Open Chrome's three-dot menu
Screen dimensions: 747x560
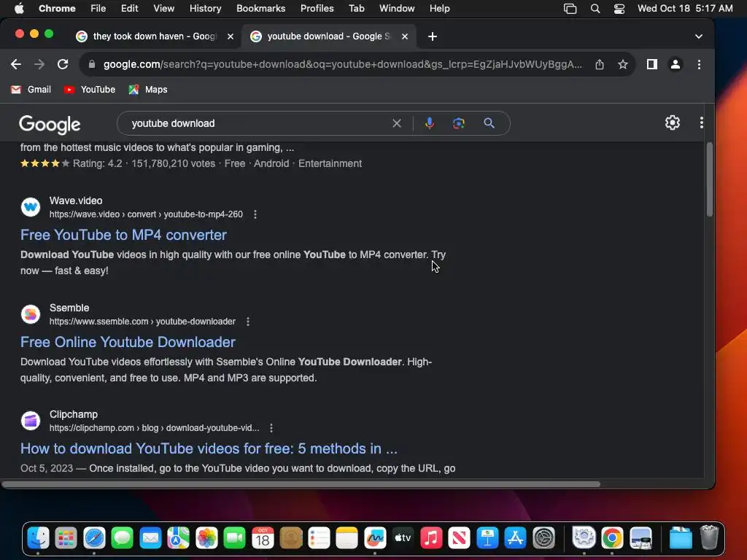(699, 64)
